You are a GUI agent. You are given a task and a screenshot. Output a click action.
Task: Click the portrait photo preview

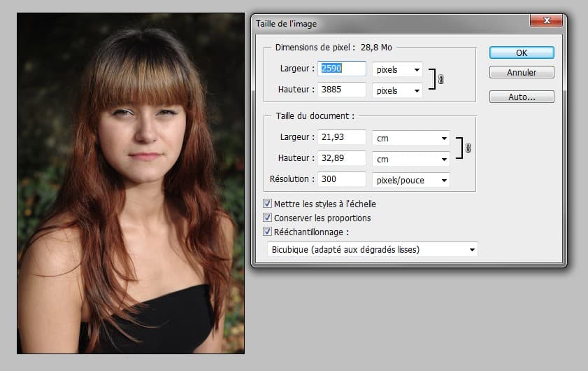coord(131,183)
